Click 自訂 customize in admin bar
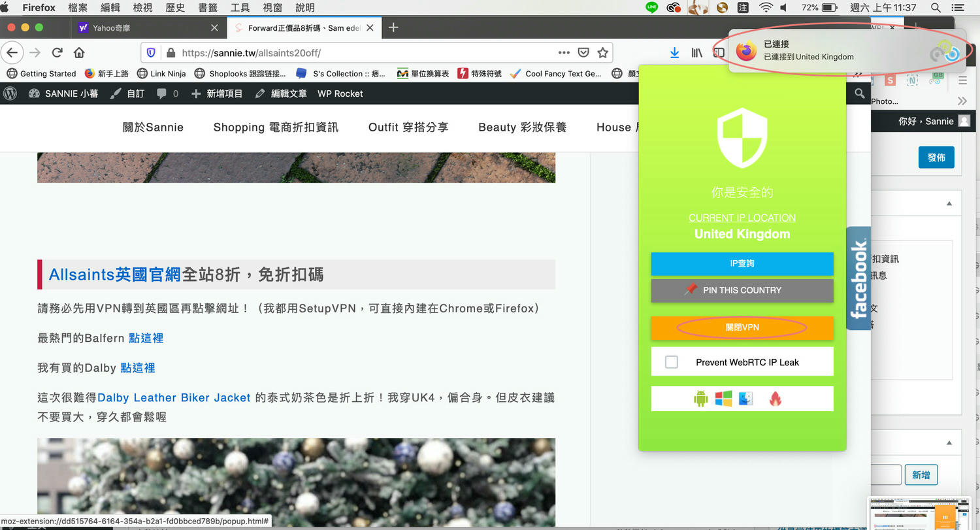This screenshot has height=530, width=980. click(127, 93)
